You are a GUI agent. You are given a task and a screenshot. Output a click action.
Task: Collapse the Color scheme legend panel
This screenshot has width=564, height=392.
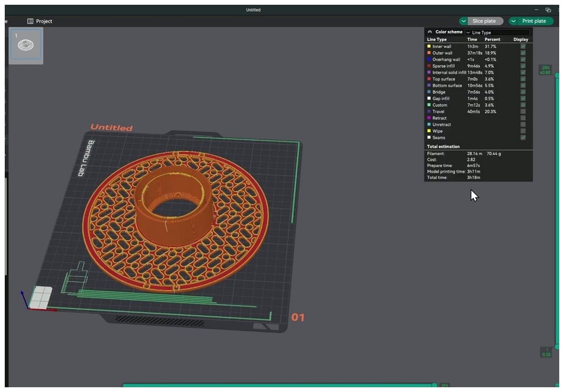click(x=430, y=32)
